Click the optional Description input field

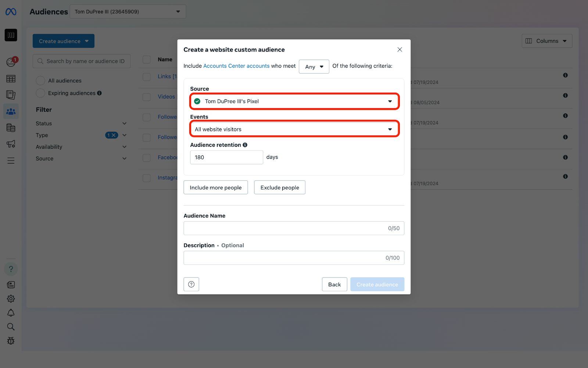pos(294,258)
